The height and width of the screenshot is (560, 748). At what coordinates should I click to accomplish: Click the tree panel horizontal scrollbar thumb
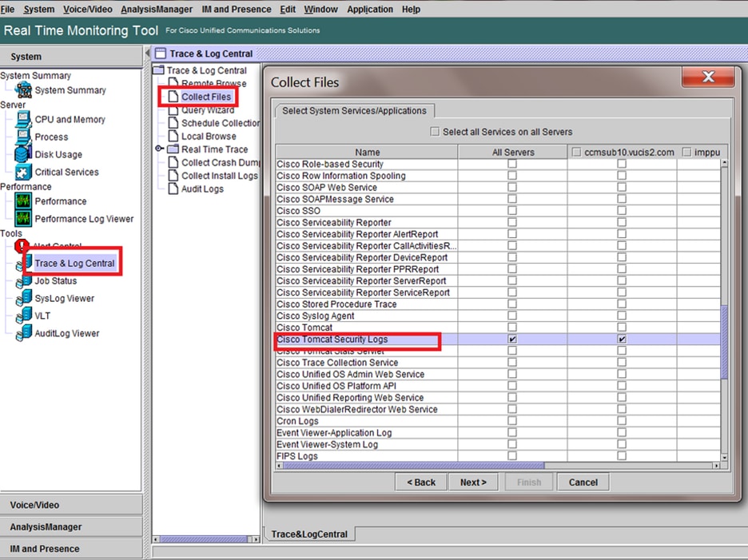pos(203,539)
